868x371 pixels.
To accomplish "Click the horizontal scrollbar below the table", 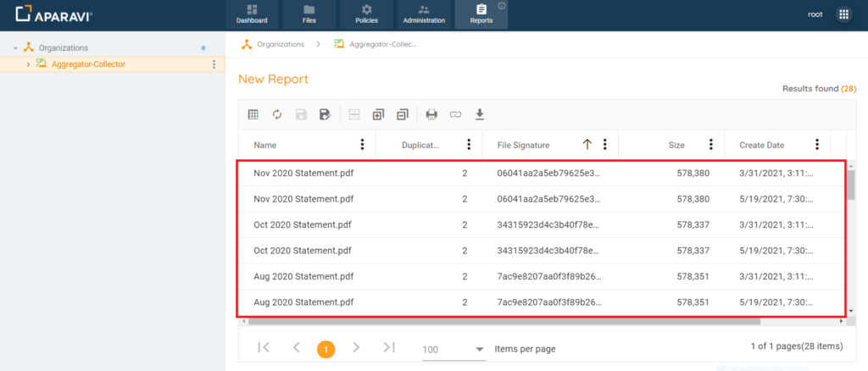I will tap(500, 321).
